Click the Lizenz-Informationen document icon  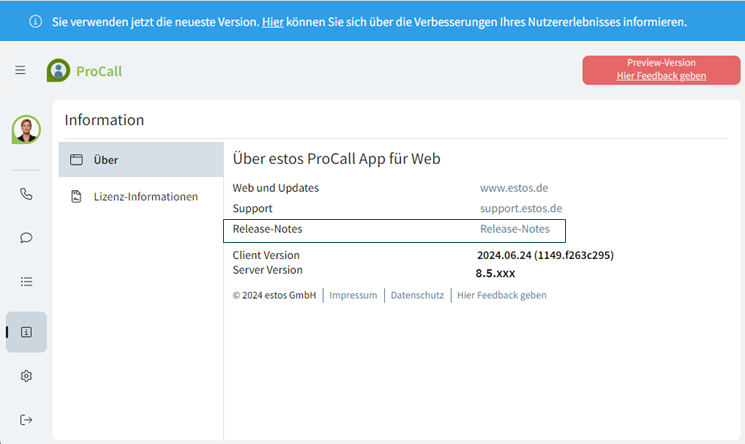pyautogui.click(x=76, y=196)
